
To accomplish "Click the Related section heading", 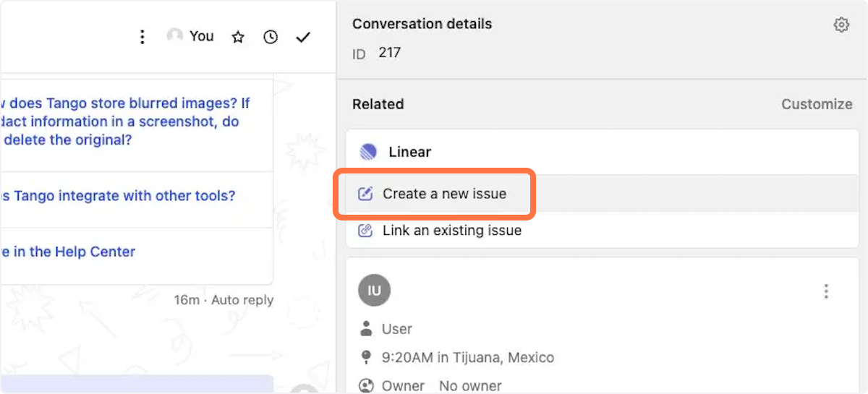I will tap(378, 104).
